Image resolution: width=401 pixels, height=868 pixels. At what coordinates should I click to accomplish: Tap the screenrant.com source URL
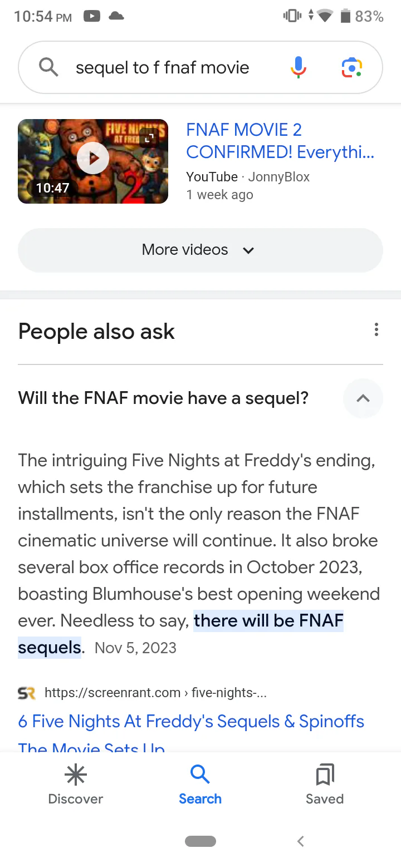(x=155, y=693)
